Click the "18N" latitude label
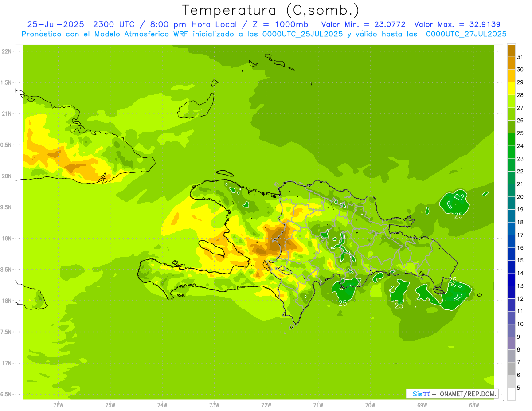532x411 pixels. coord(7,301)
